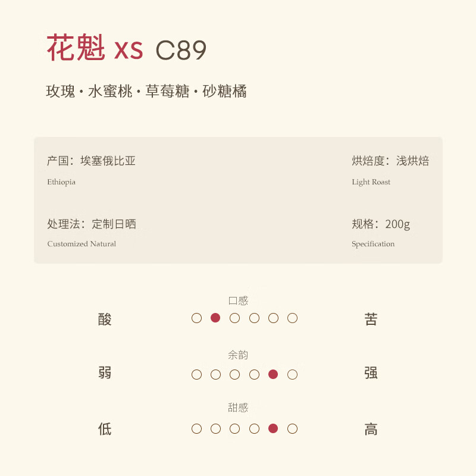
Task: Select the first dot in 余韵 row nearest 弱
Action: [x=196, y=374]
